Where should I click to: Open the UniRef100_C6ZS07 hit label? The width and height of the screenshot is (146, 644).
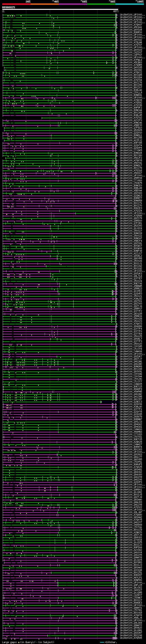coord(131,53)
